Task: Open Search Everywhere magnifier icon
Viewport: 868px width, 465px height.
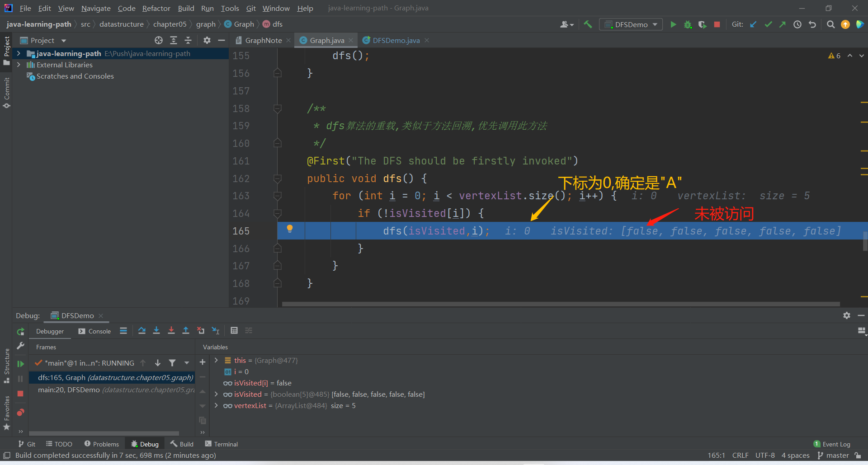Action: [x=830, y=24]
